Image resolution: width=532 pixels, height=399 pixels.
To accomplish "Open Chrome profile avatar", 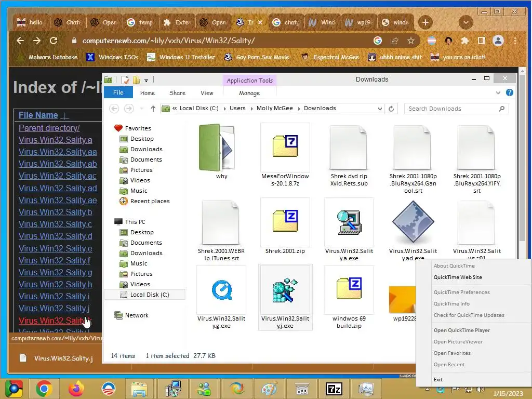I will 498,41.
